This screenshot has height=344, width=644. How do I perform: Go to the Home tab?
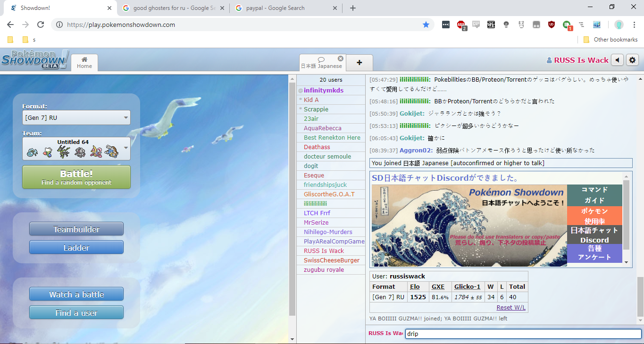click(x=84, y=63)
